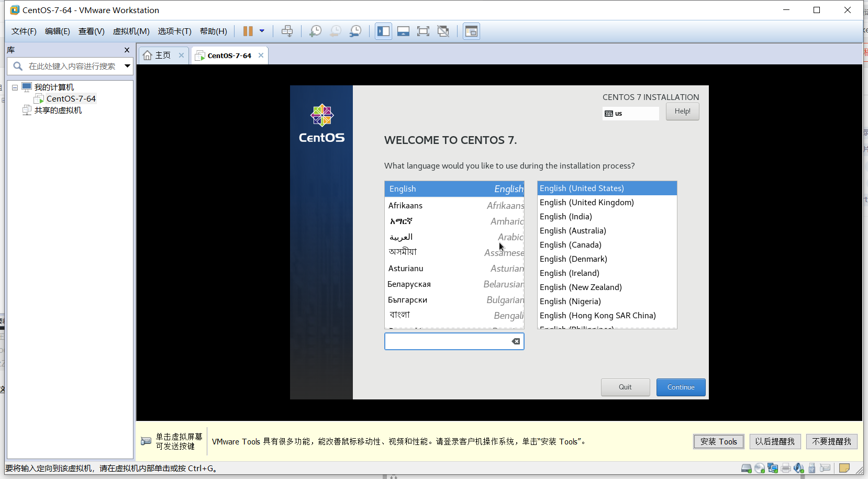Click the hard disk status icon
Viewport: 868px width, 479px height.
[x=747, y=469]
